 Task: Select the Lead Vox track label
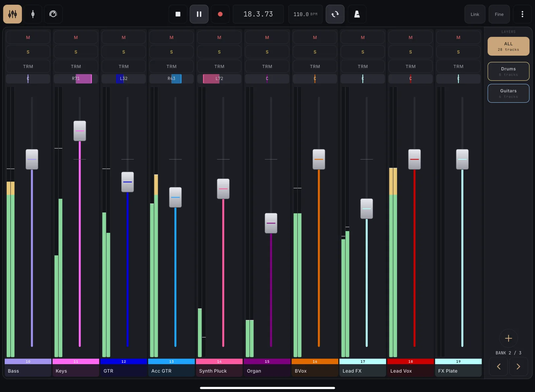[411, 371]
